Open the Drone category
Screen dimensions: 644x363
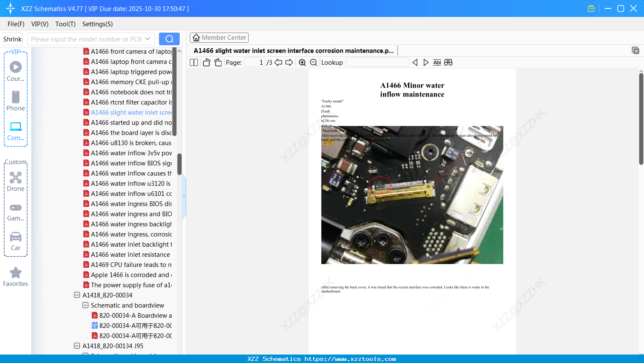[16, 181]
